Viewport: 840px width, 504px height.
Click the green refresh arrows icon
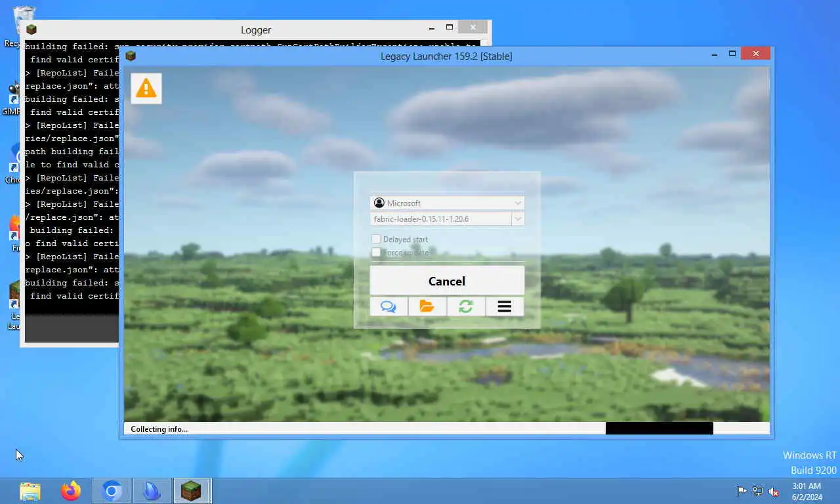(466, 306)
